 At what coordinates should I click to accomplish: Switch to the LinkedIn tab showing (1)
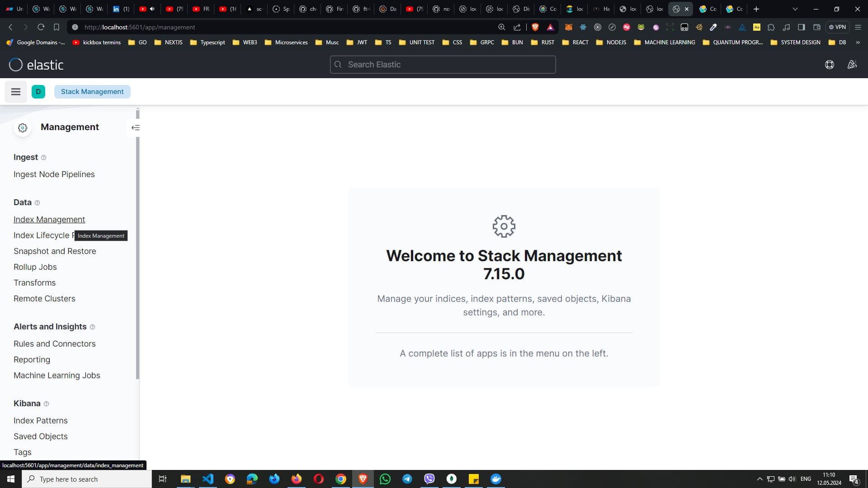click(121, 9)
